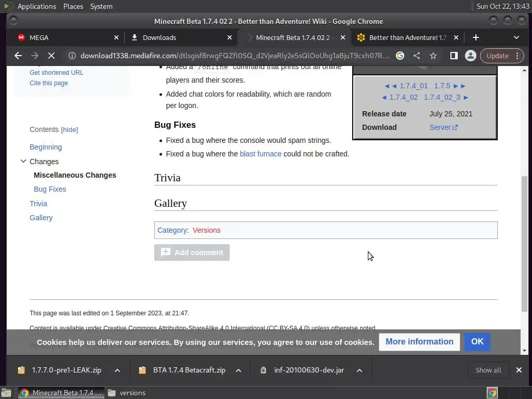The height and width of the screenshot is (399, 532).
Task: Go to Bug Fixes in contents
Action: [x=50, y=189]
